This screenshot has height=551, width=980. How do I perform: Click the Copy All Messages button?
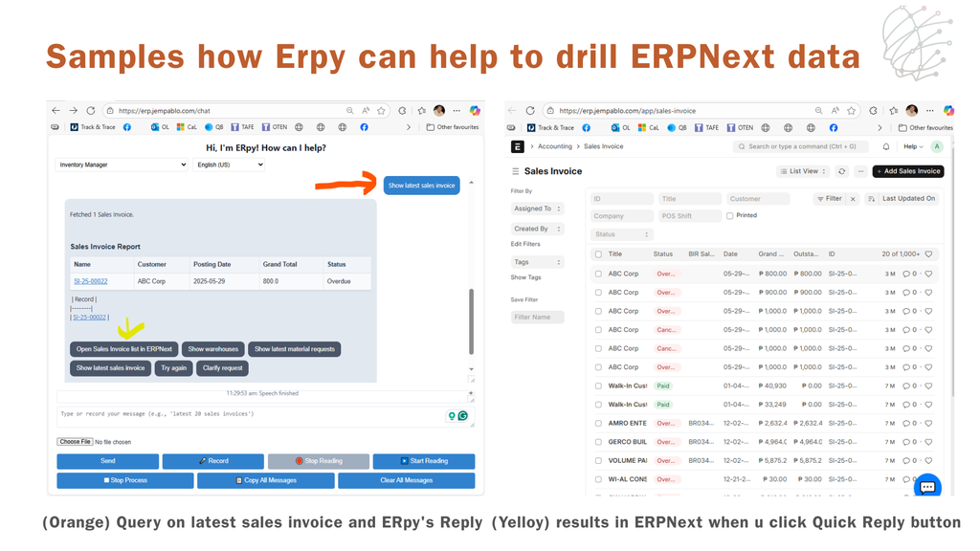click(x=266, y=480)
